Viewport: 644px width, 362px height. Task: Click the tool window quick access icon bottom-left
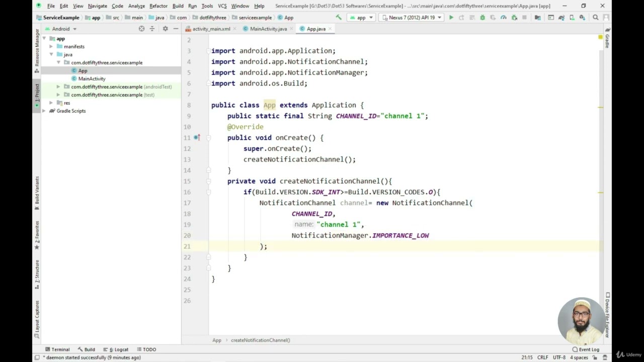point(37,357)
